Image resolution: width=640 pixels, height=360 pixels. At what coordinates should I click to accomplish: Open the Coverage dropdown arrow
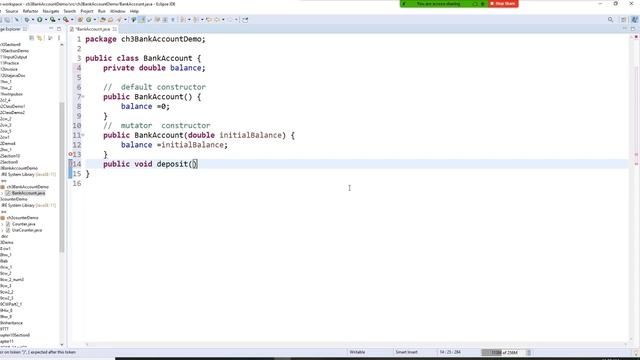tap(59, 20)
